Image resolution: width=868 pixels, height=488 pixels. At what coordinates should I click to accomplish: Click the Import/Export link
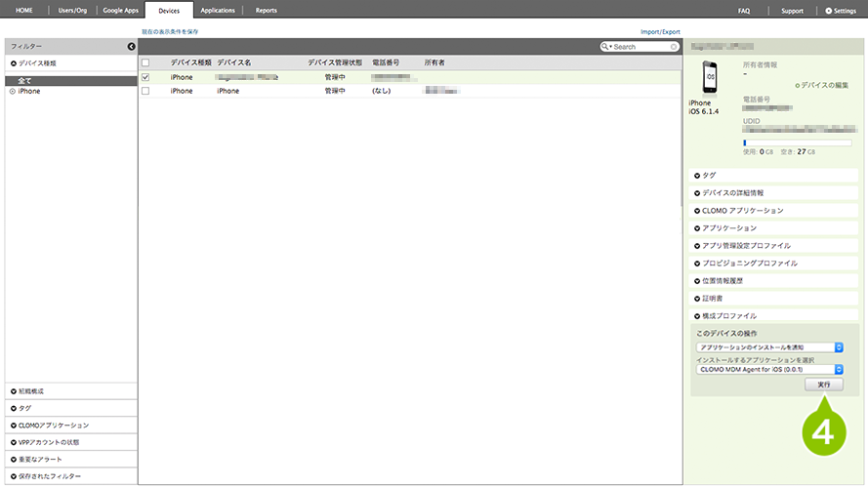660,32
